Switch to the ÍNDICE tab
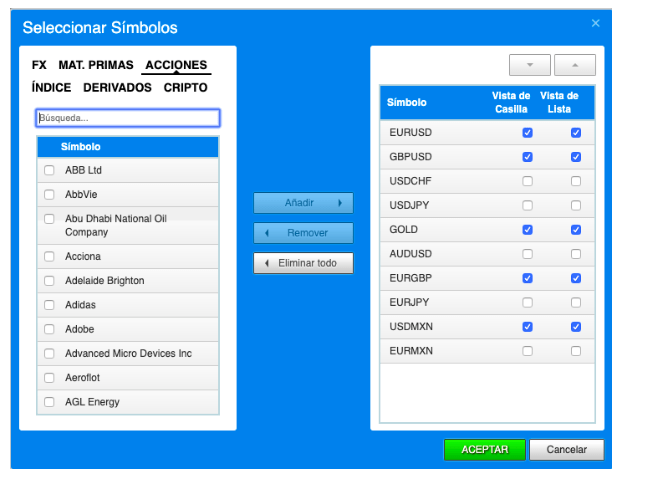The height and width of the screenshot is (492, 645). (x=51, y=88)
